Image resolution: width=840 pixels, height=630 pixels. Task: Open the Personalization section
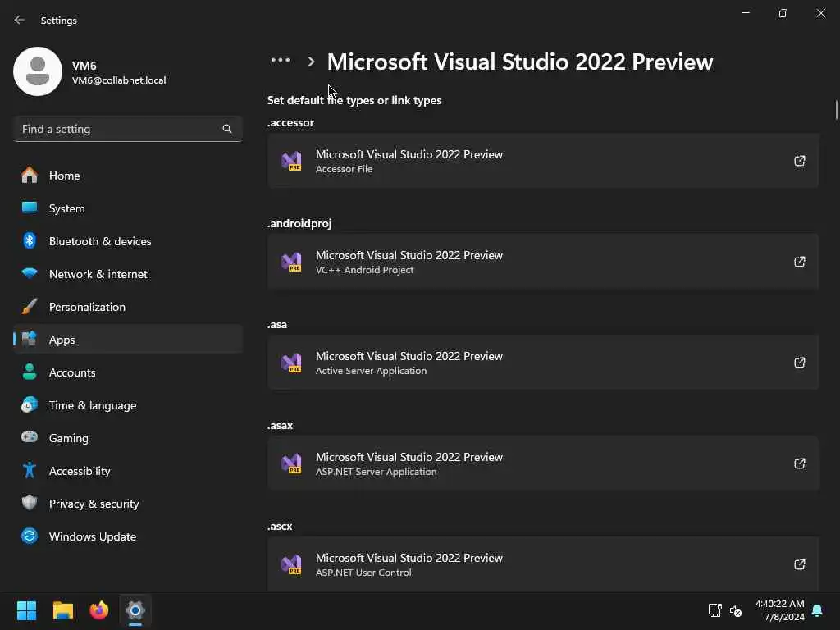click(87, 307)
